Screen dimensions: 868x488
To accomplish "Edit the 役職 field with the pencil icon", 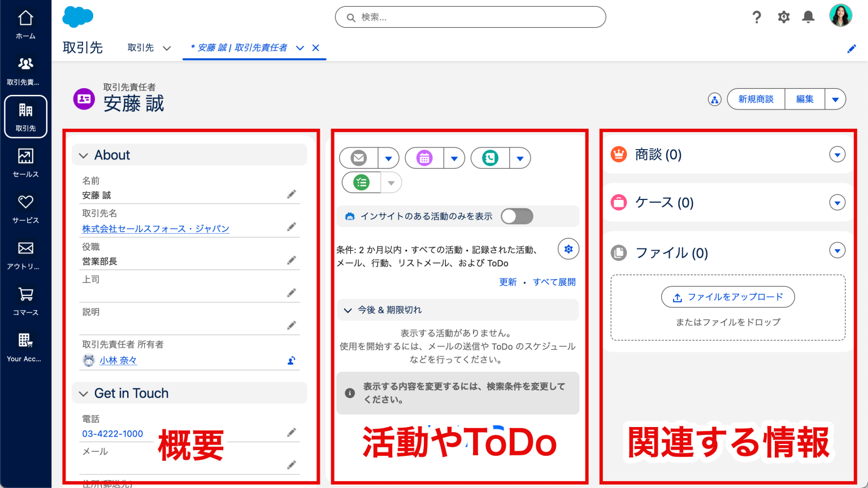I will point(292,260).
